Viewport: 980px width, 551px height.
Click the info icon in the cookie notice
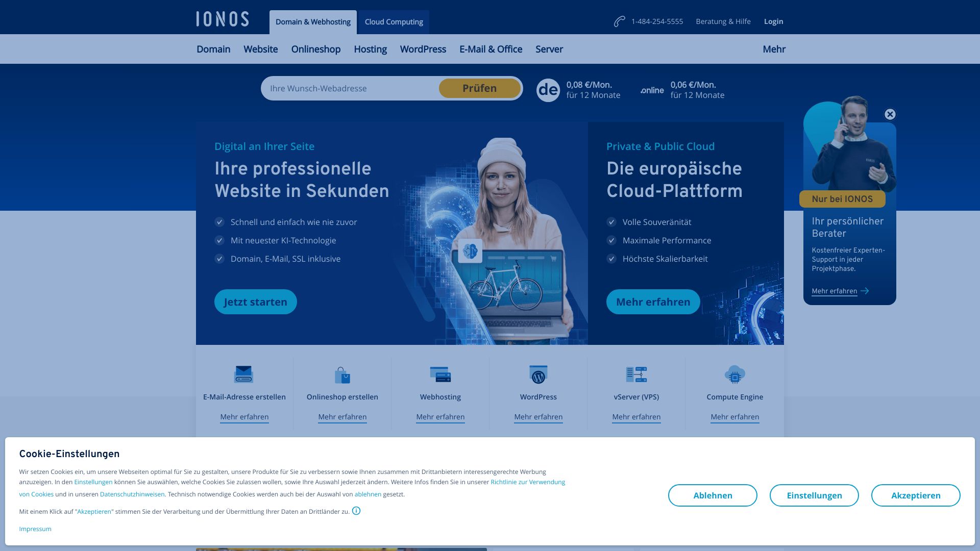click(x=356, y=511)
